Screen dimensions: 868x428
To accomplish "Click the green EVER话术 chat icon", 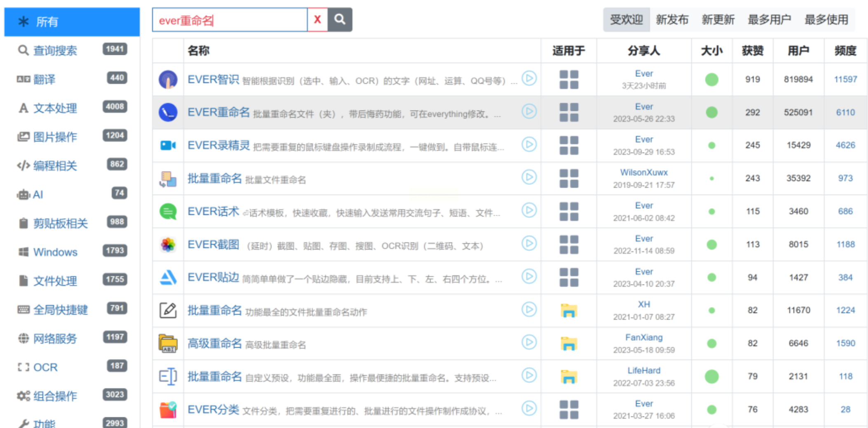I will pos(168,212).
